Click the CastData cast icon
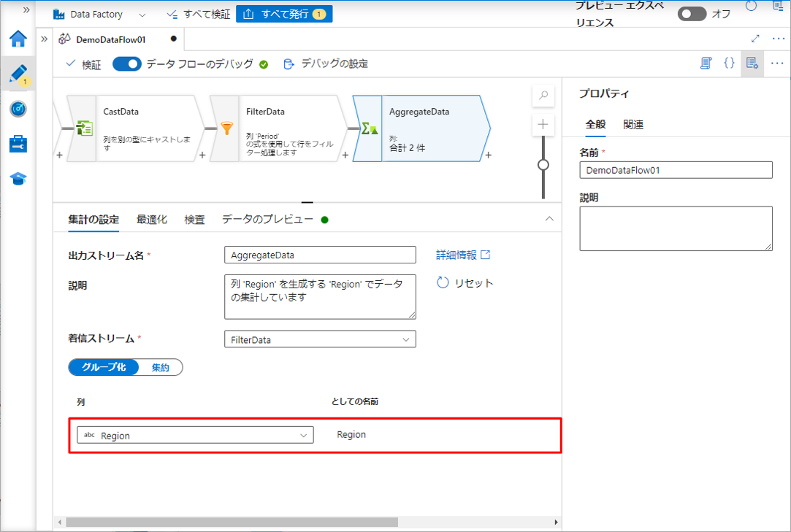Image resolution: width=791 pixels, height=532 pixels. (84, 128)
